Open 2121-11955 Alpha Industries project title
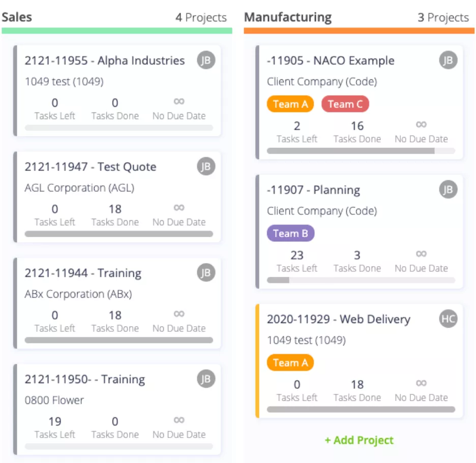The height and width of the screenshot is (463, 476). click(105, 61)
